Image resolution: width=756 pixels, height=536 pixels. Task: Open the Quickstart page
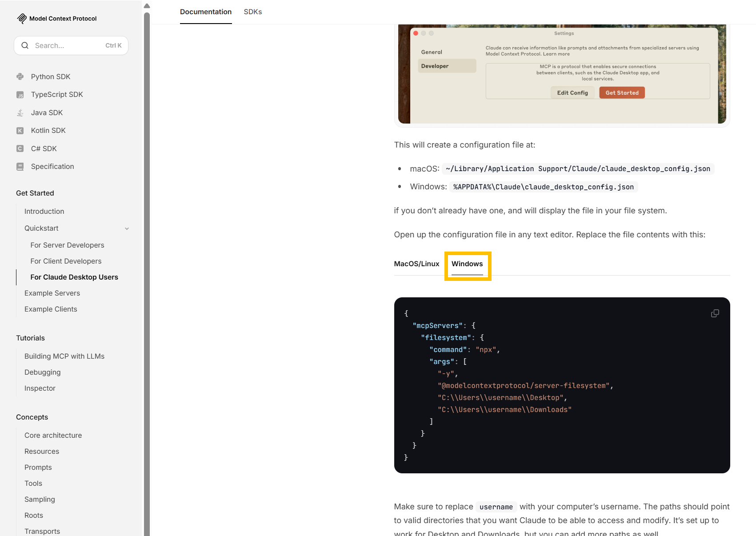[x=41, y=228]
